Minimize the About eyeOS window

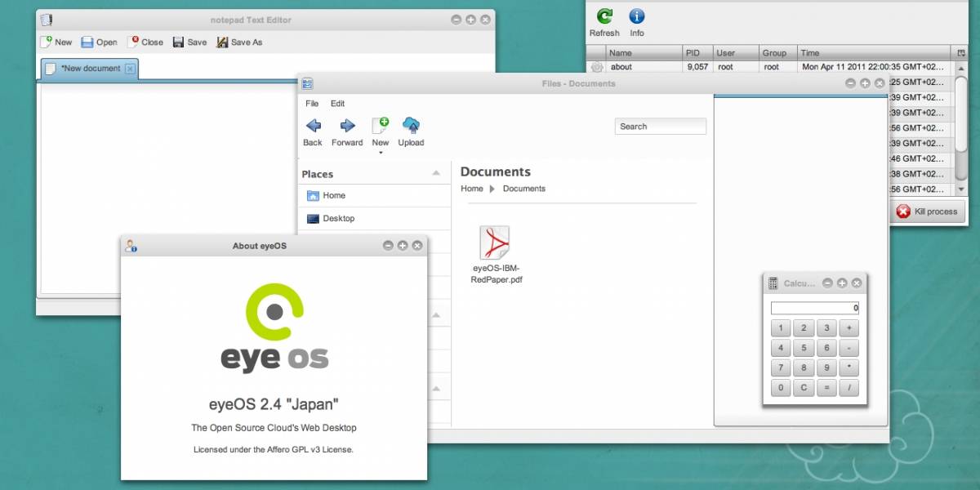(x=388, y=246)
